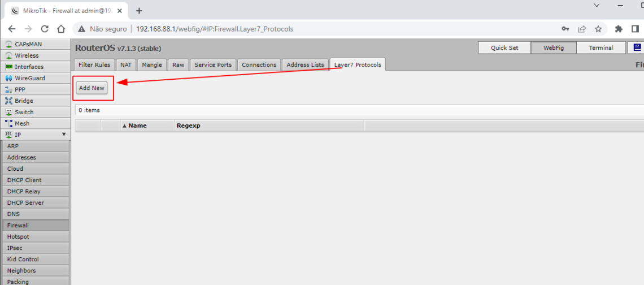
Task: Open ARP under IP menu
Action: coord(36,146)
